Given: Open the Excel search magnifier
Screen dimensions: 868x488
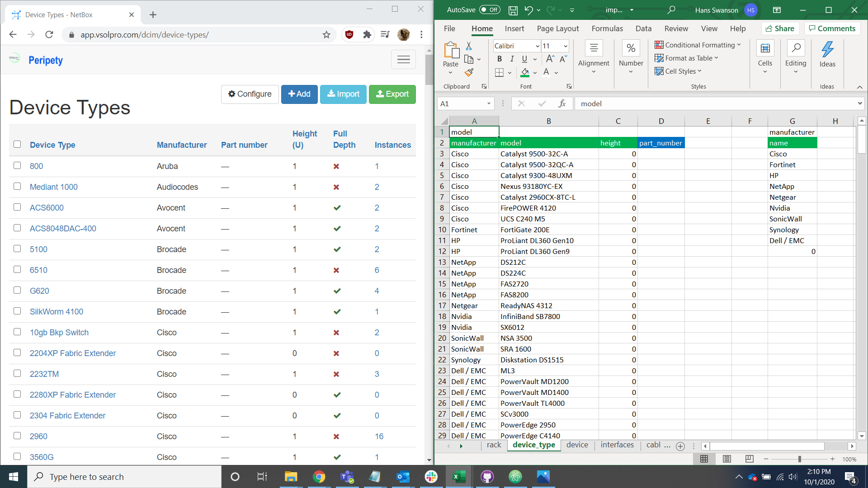Looking at the screenshot, I should click(x=671, y=10).
